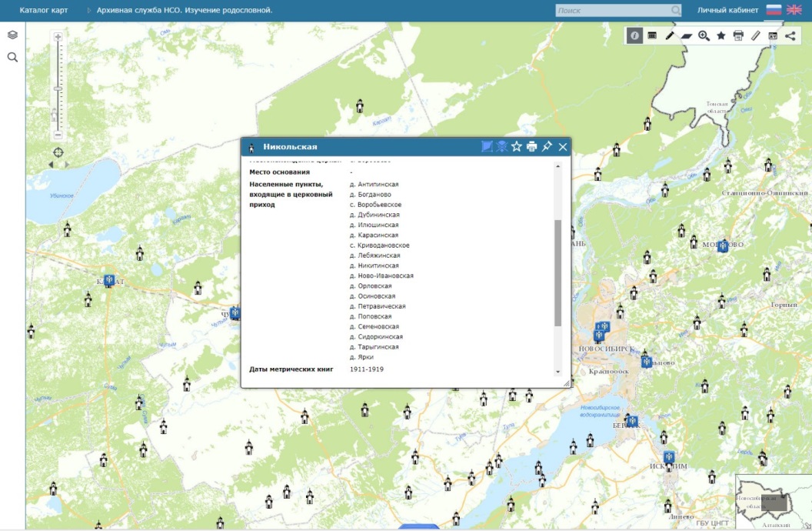The width and height of the screenshot is (812, 531).
Task: Open Личный кабинет link
Action: (x=727, y=10)
